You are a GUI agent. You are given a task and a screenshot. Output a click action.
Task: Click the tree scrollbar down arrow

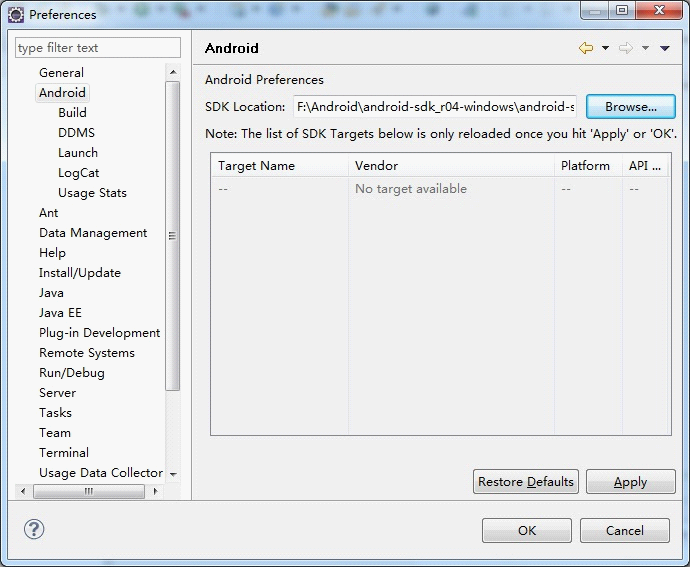point(173,475)
